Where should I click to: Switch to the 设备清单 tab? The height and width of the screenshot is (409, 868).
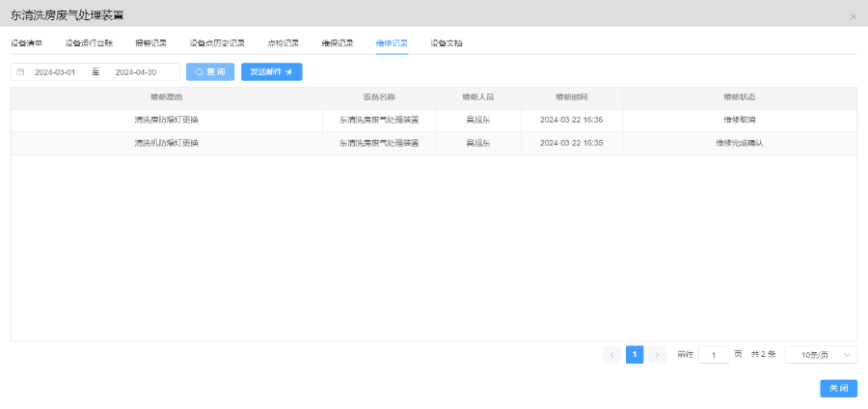click(27, 43)
